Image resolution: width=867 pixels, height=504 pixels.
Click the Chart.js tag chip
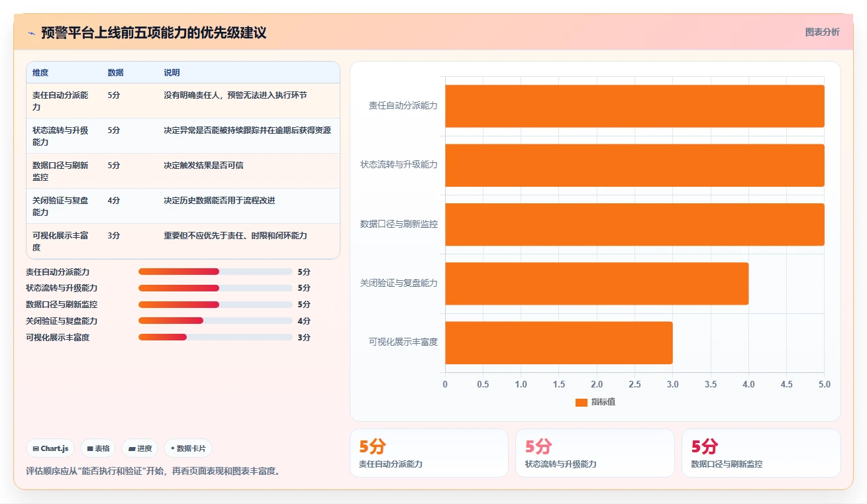pos(50,448)
